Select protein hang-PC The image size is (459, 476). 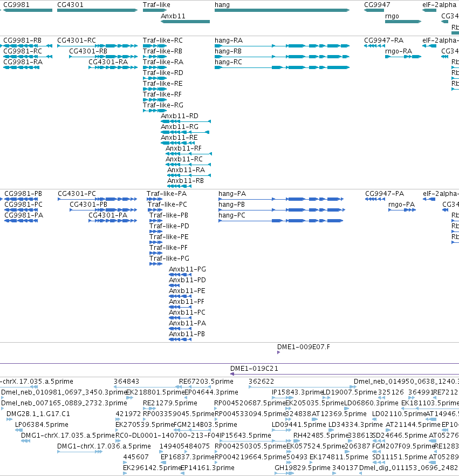[x=281, y=221]
